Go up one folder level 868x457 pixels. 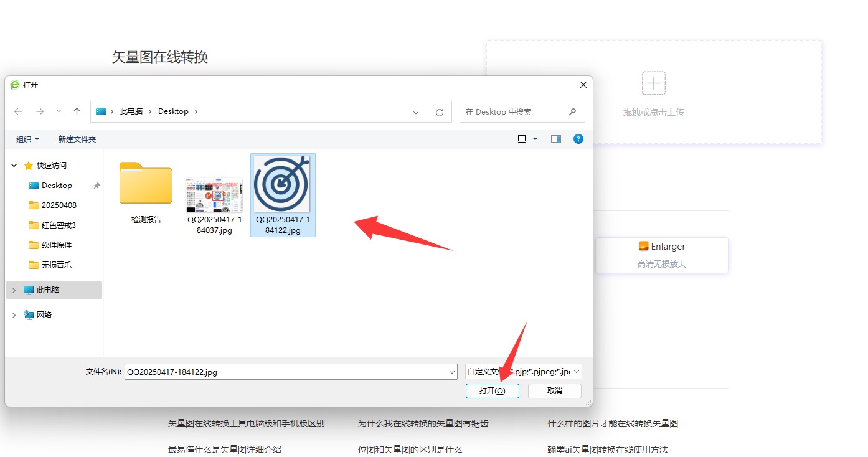[77, 111]
